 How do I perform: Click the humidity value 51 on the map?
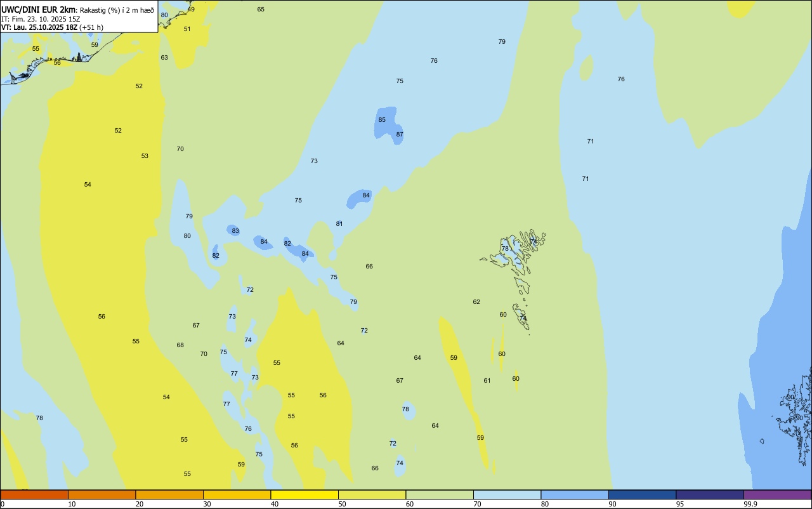187,29
